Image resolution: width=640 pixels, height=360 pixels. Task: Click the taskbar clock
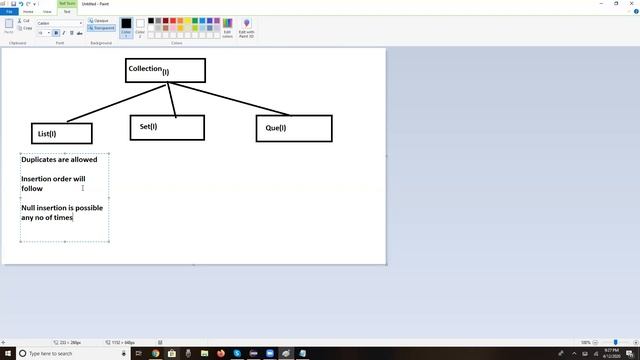[x=611, y=353]
